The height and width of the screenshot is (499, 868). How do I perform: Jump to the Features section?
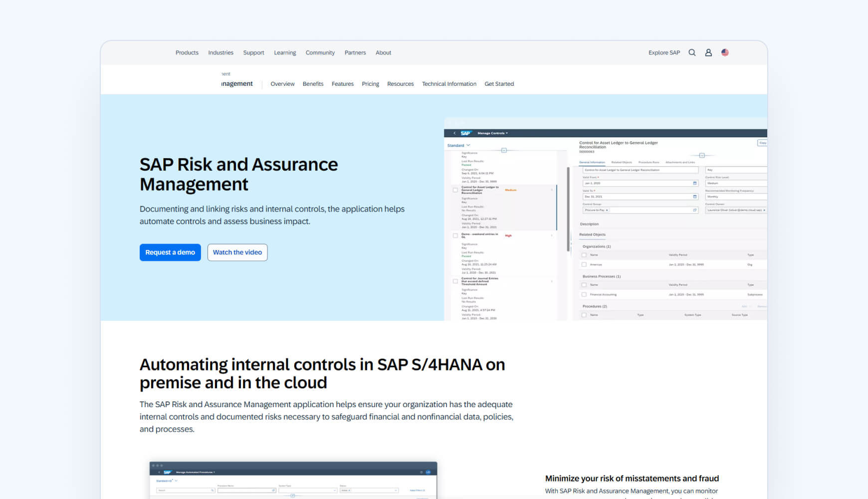pos(343,84)
